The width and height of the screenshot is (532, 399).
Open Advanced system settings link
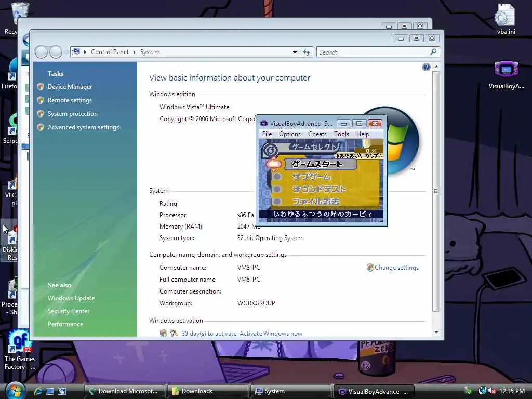(x=83, y=128)
